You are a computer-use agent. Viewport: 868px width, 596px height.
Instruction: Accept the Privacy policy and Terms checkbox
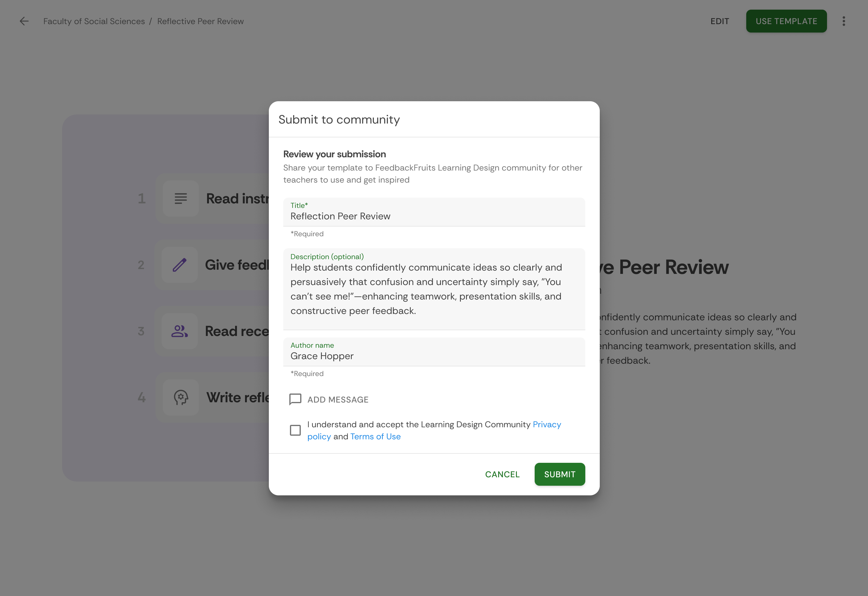pyautogui.click(x=295, y=430)
